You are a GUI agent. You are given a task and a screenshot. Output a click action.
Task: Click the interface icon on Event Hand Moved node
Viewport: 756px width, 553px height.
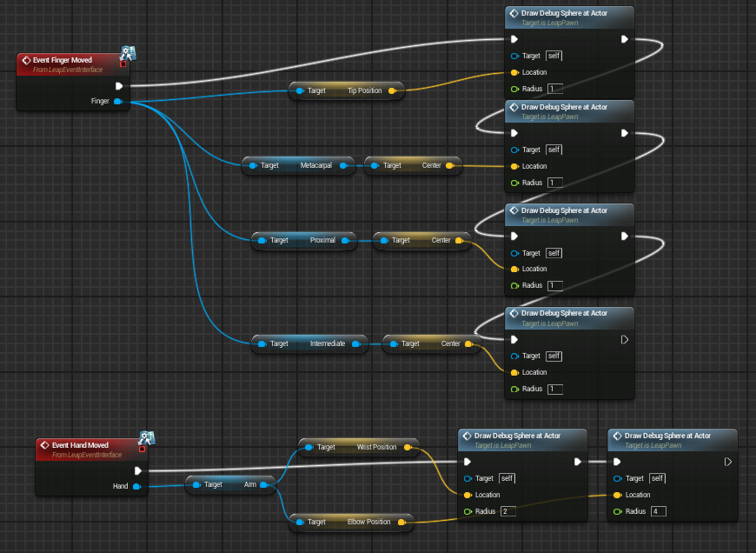(147, 437)
